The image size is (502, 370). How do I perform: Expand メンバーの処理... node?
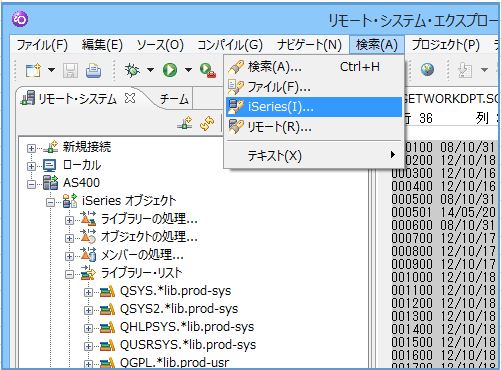pyautogui.click(x=69, y=256)
